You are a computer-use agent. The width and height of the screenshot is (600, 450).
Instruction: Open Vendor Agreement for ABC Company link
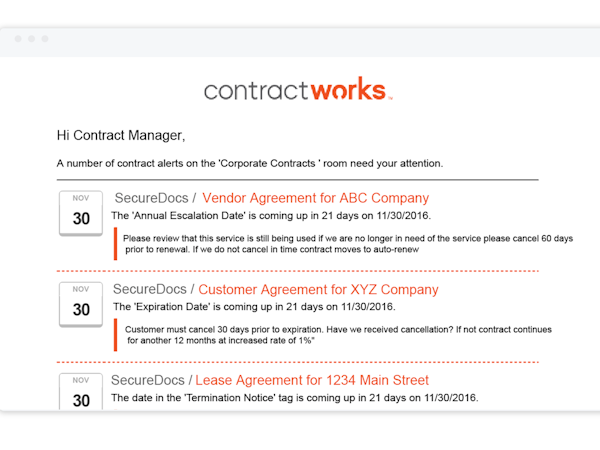pos(315,198)
